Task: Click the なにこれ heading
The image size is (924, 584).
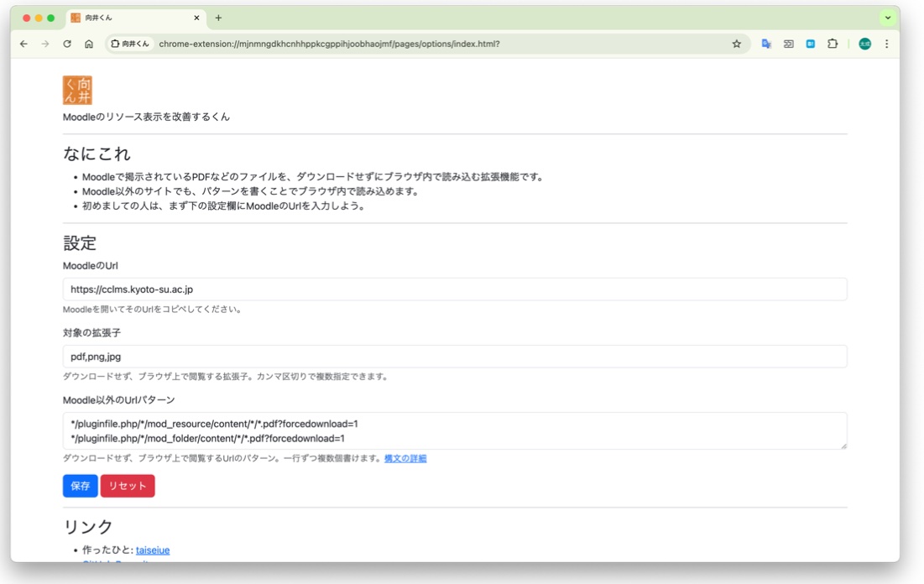Action: (97, 154)
